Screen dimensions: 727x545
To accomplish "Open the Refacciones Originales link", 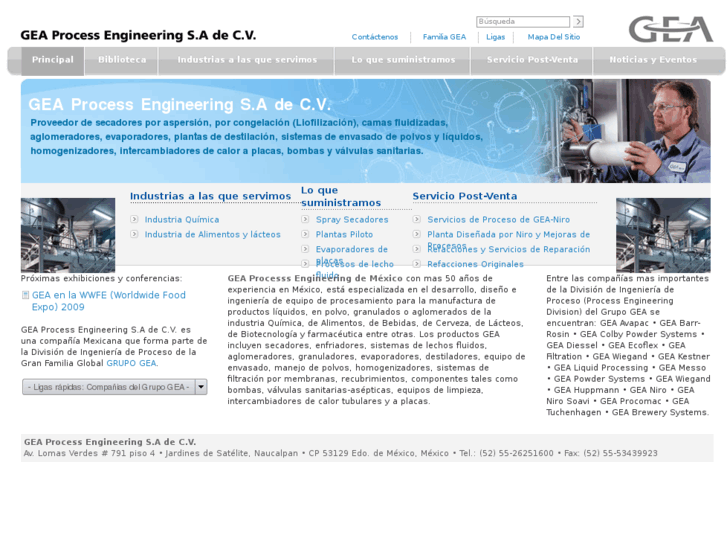I will click(x=475, y=264).
